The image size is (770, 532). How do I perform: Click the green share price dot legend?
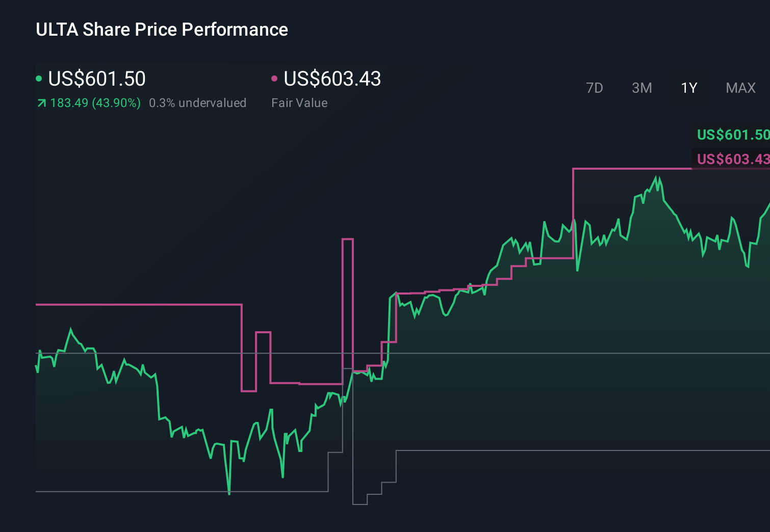[39, 78]
